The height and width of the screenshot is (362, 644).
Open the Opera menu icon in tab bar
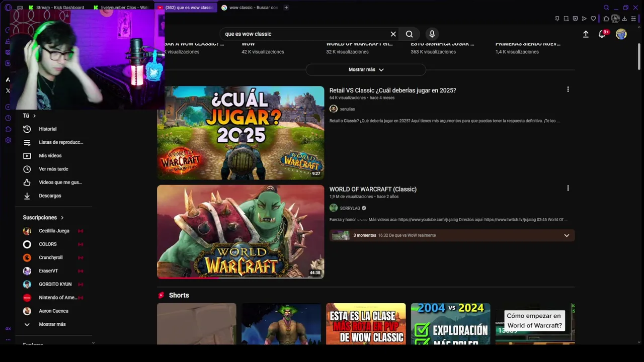pyautogui.click(x=8, y=8)
